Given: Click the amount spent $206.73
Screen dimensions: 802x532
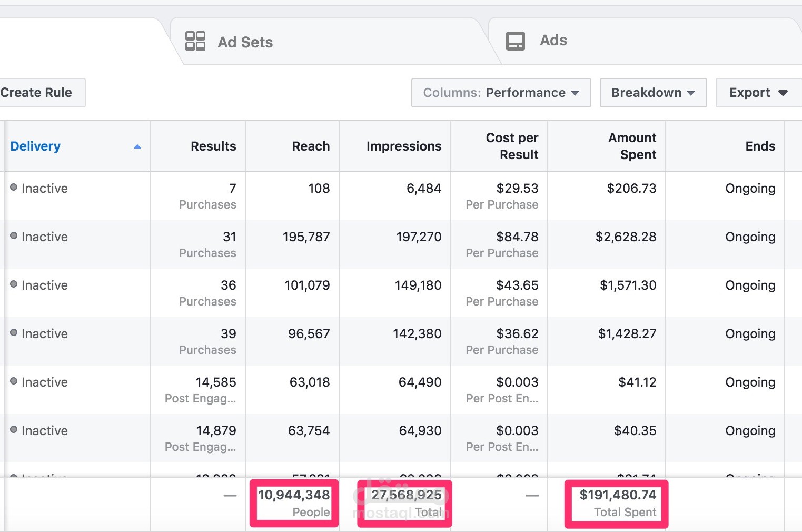Looking at the screenshot, I should (x=632, y=189).
